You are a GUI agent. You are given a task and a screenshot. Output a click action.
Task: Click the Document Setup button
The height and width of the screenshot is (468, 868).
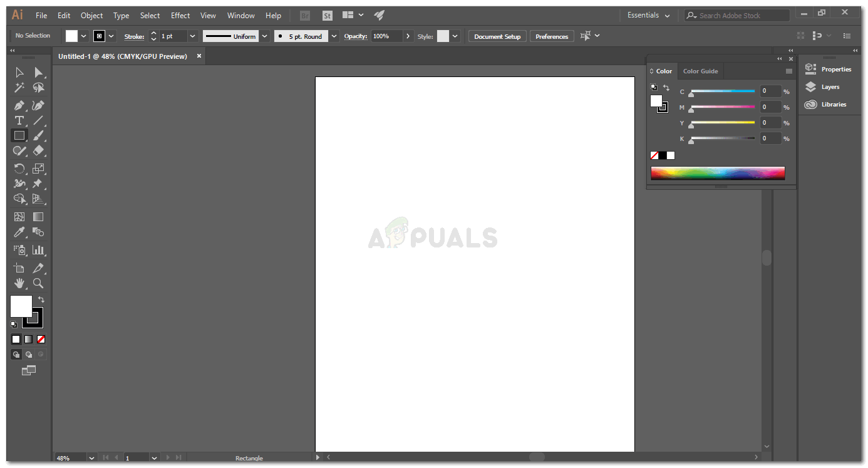(x=497, y=36)
